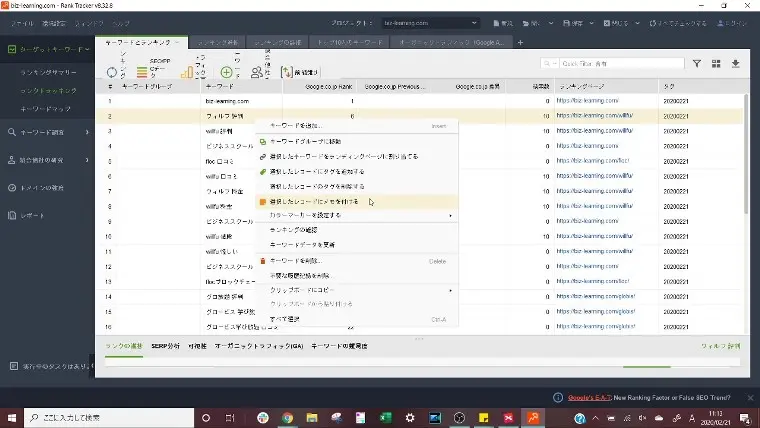Open ドメインの強さ in the sidebar
The height and width of the screenshot is (428, 760).
(43, 187)
